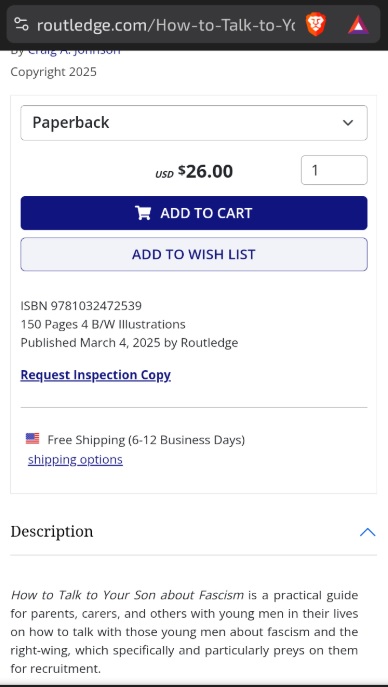Collapse the Description section chevron
This screenshot has height=687, width=388.
pos(367,532)
